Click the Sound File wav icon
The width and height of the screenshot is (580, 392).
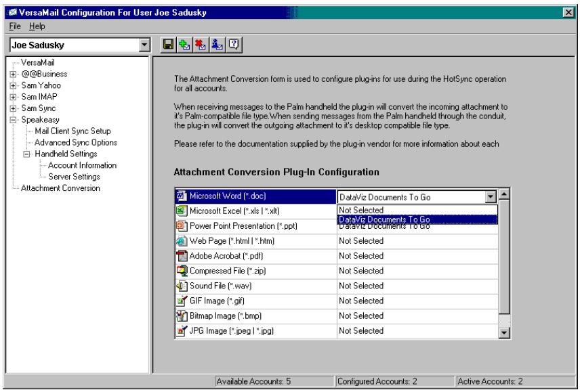[x=182, y=286]
